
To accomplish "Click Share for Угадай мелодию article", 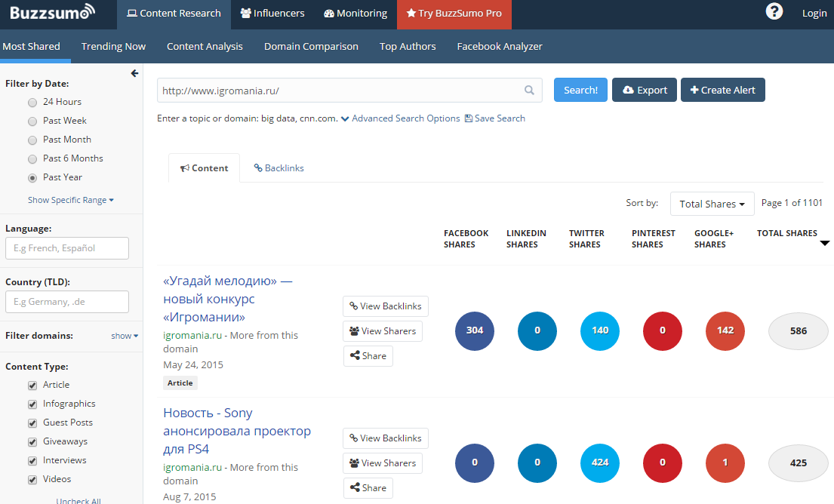I will pyautogui.click(x=368, y=356).
